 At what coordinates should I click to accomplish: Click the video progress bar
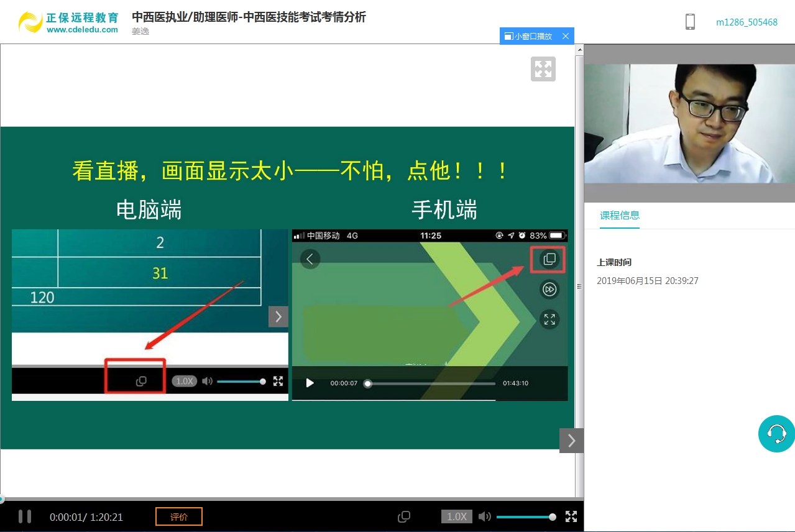point(292,499)
